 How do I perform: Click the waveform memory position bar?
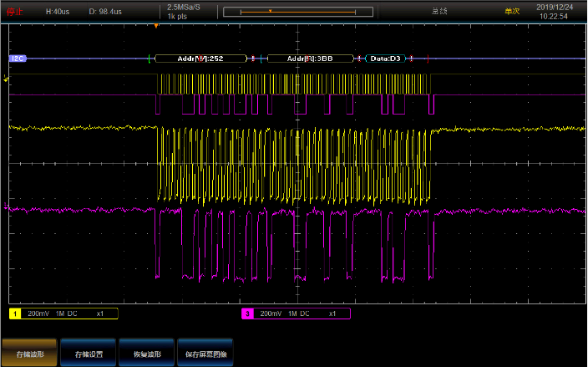click(297, 12)
